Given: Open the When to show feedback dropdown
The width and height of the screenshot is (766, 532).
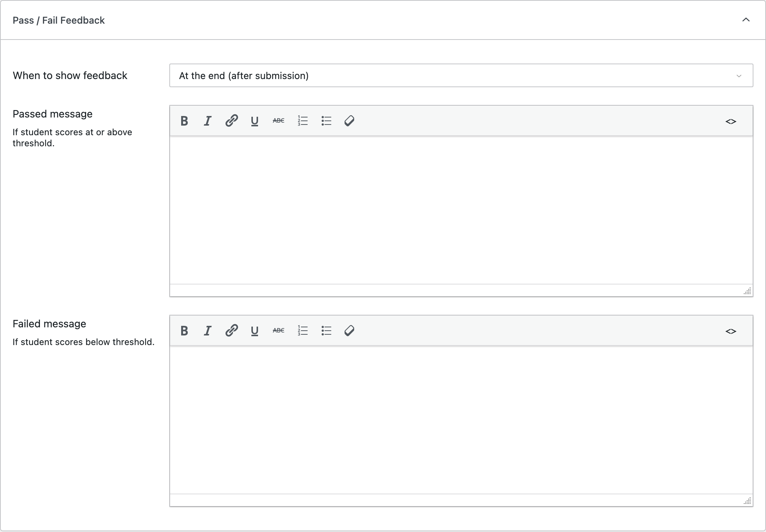Looking at the screenshot, I should click(x=461, y=75).
